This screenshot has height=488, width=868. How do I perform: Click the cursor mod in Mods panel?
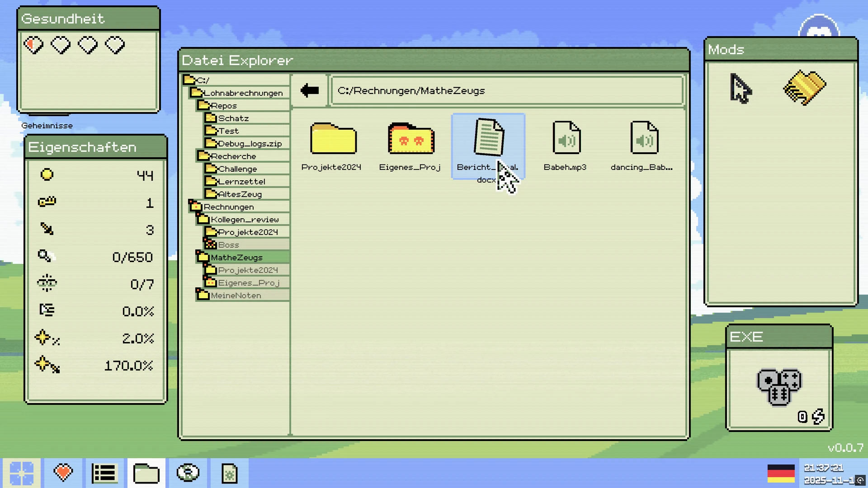pyautogui.click(x=741, y=89)
